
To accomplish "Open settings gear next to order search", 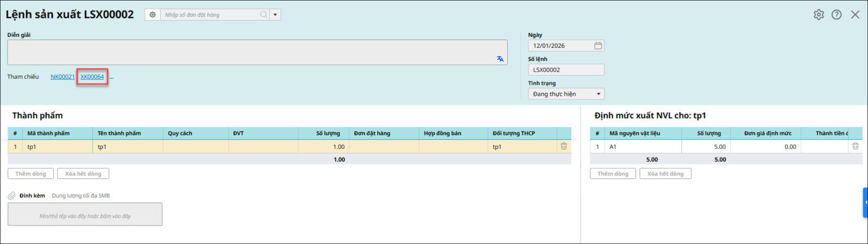I will [152, 15].
